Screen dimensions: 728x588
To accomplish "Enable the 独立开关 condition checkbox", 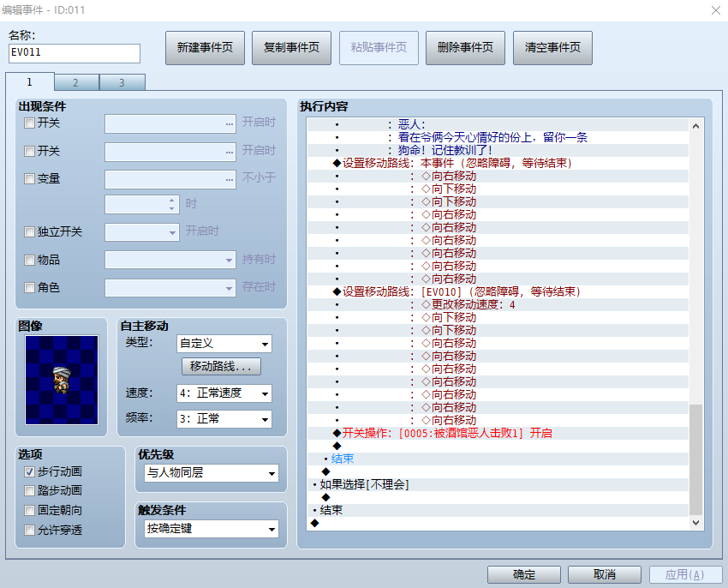I will click(x=30, y=232).
